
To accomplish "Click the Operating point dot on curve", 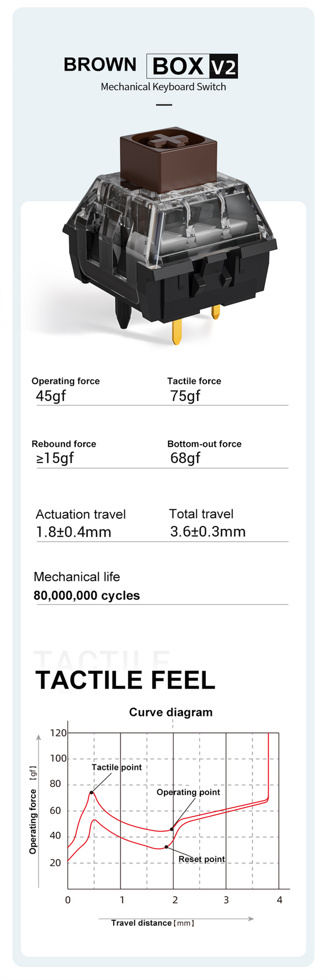I will tap(171, 829).
